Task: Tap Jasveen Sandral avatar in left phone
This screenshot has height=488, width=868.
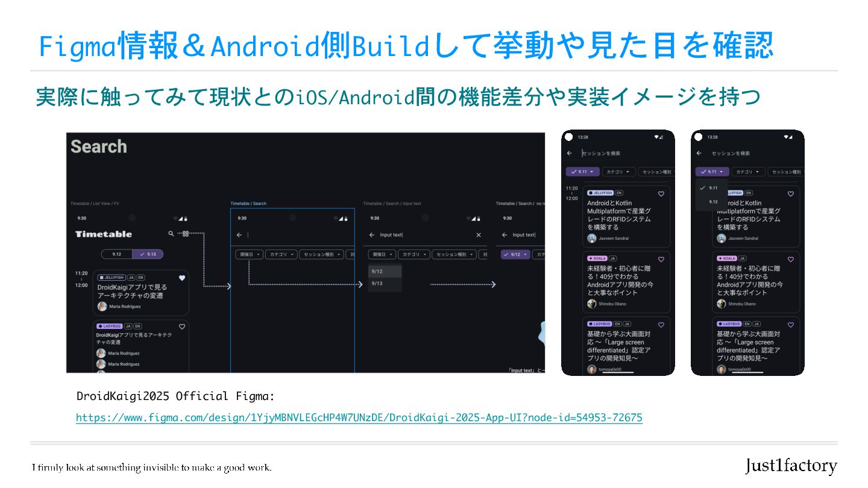Action: tap(592, 239)
